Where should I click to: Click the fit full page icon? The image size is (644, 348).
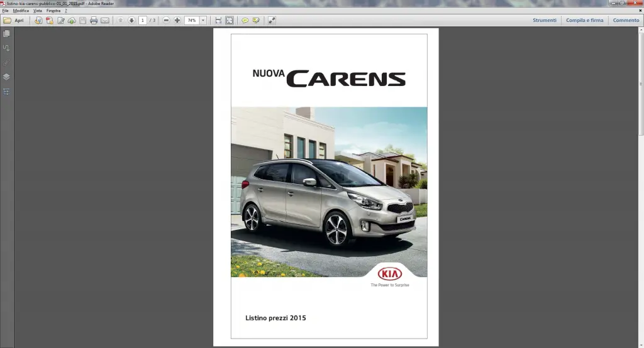230,20
